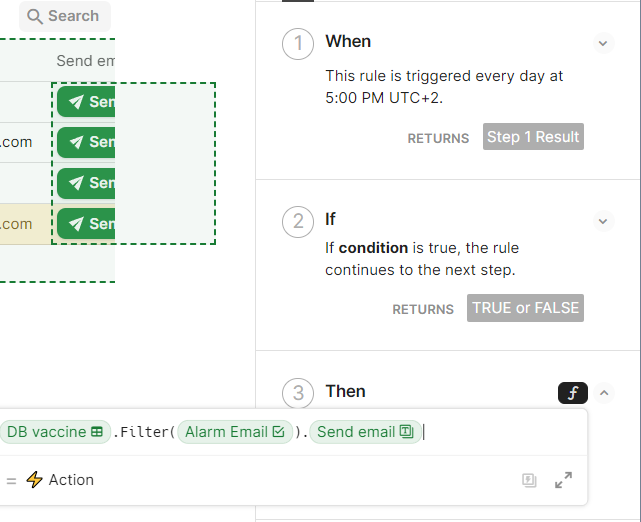This screenshot has width=641, height=522.
Task: Expand the If step chevron
Action: pos(603,221)
